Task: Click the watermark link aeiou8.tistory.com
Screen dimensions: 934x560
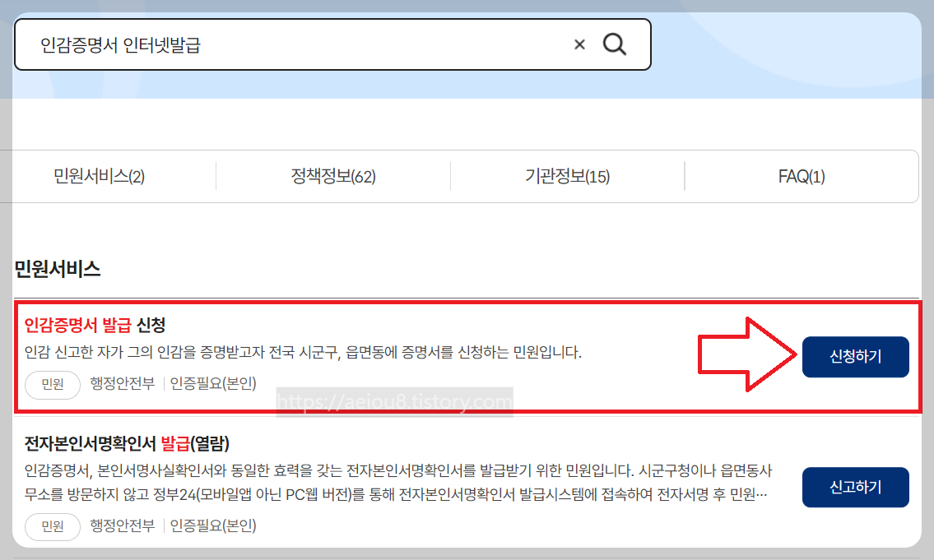Action: (x=395, y=403)
